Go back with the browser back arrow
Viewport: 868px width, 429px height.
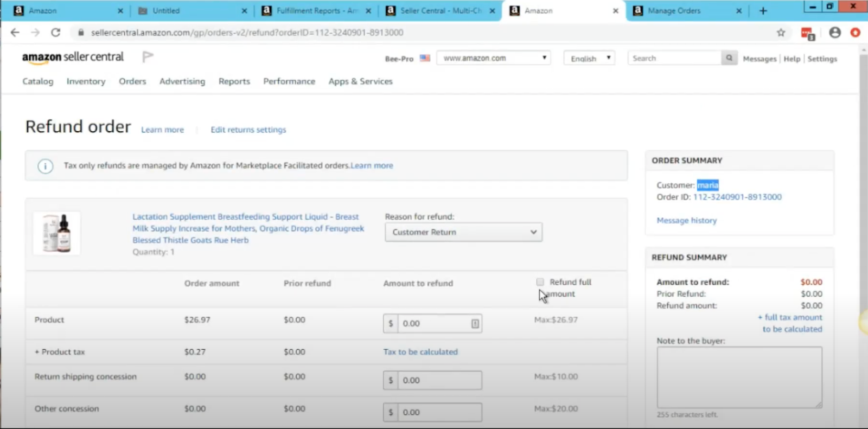(15, 33)
